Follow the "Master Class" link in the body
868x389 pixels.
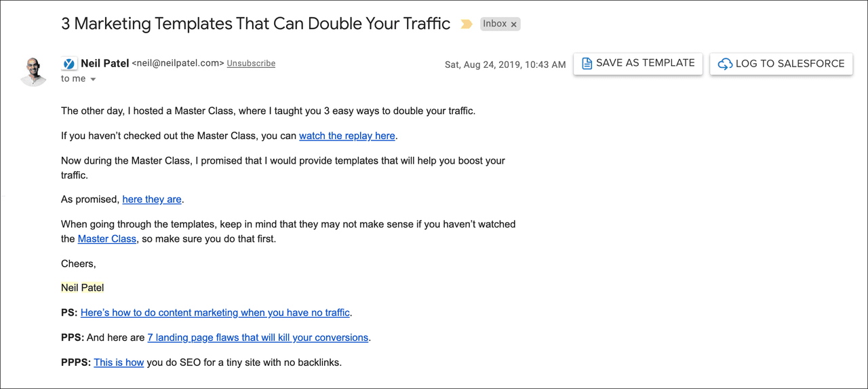107,239
